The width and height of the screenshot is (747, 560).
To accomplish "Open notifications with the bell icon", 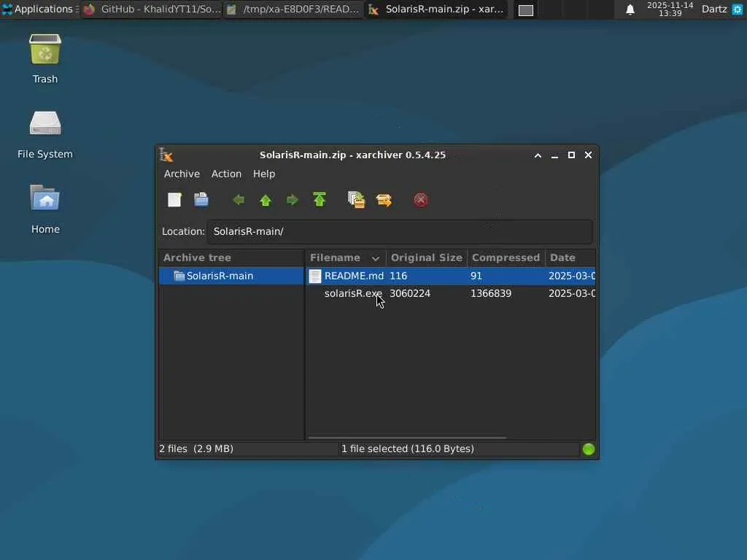I will coord(630,9).
